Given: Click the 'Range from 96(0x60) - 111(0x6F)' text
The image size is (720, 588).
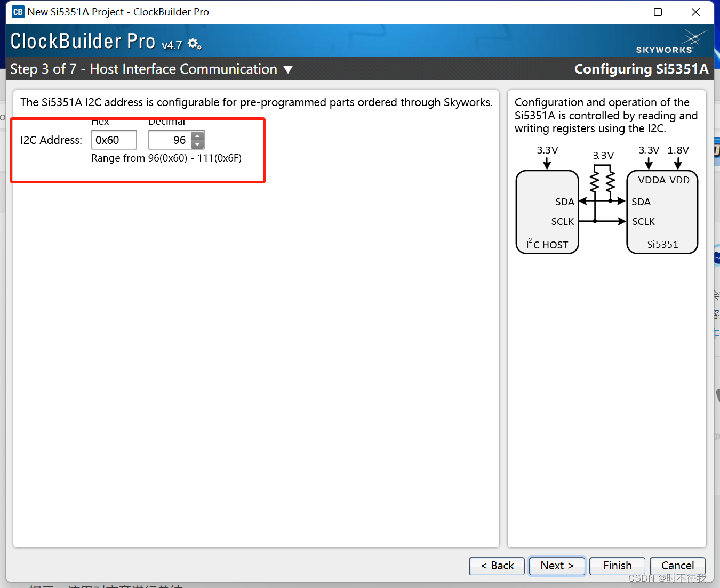Looking at the screenshot, I should click(166, 158).
